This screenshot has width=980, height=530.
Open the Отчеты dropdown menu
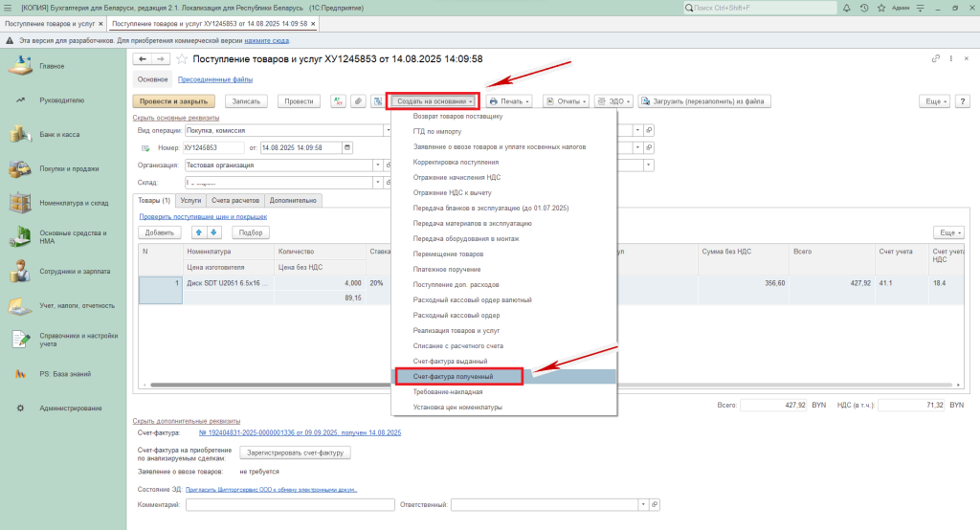click(566, 100)
